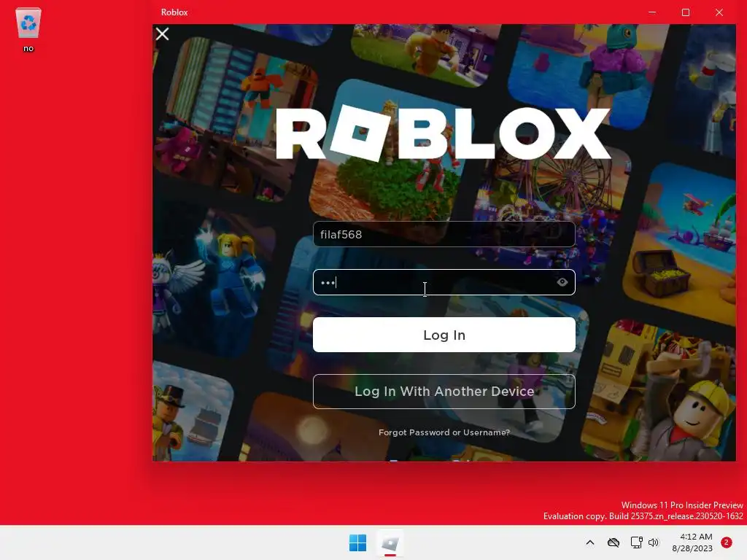Click the Log In button
This screenshot has height=560, width=747.
click(444, 335)
